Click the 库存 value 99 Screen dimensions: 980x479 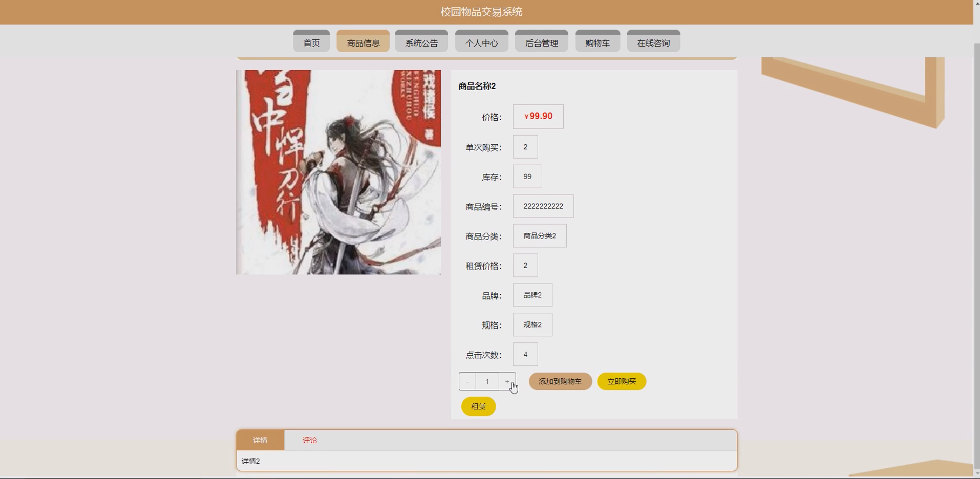(527, 177)
